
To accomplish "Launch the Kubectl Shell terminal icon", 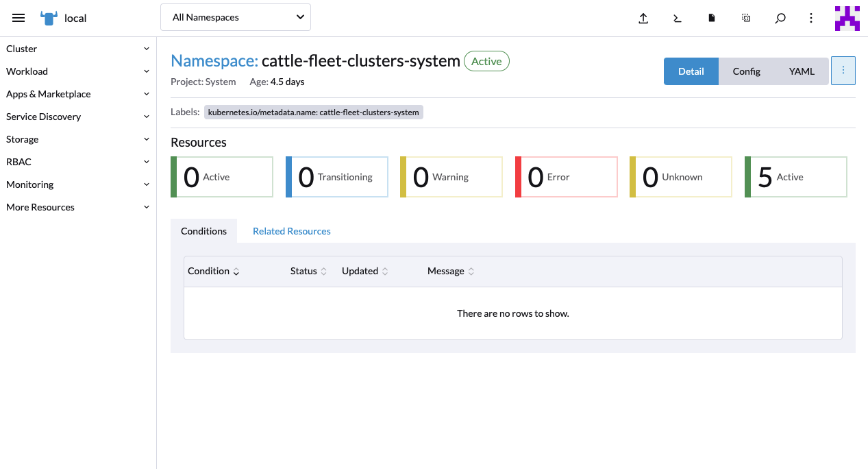I will pyautogui.click(x=677, y=18).
